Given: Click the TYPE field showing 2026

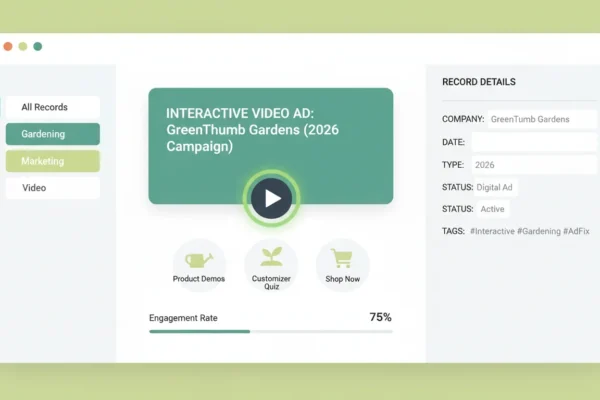Looking at the screenshot, I should [534, 165].
